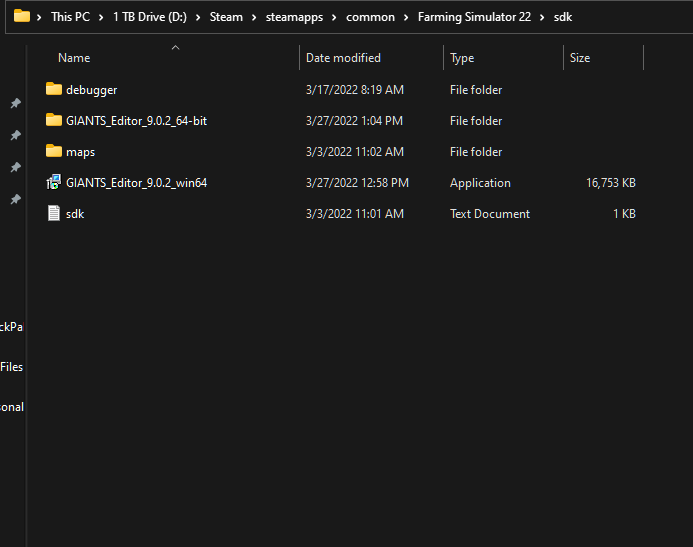Navigate to the Steam breadcrumb
693x547 pixels.
226,17
